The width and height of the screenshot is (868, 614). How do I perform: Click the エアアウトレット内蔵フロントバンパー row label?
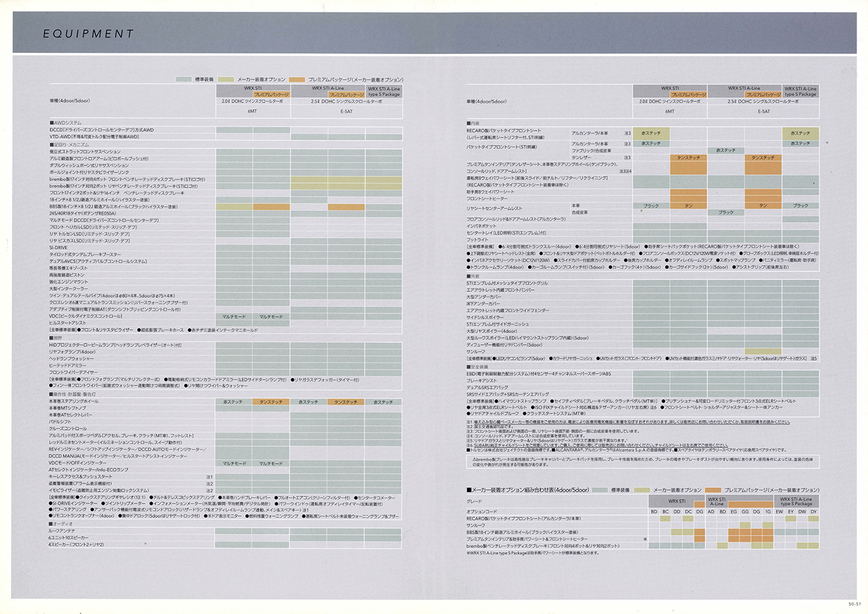click(501, 290)
